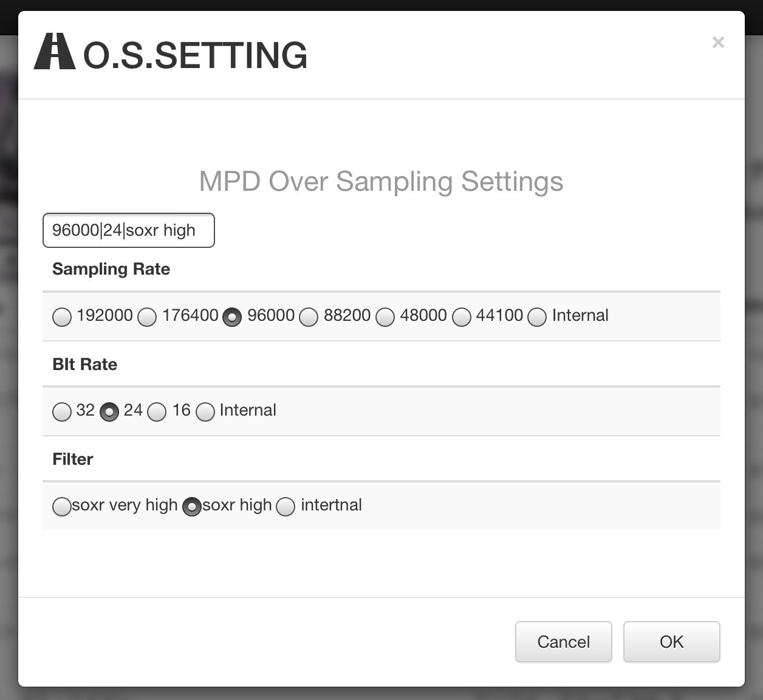Click the road logo icon in header
This screenshot has width=763, height=700.
pos(54,52)
